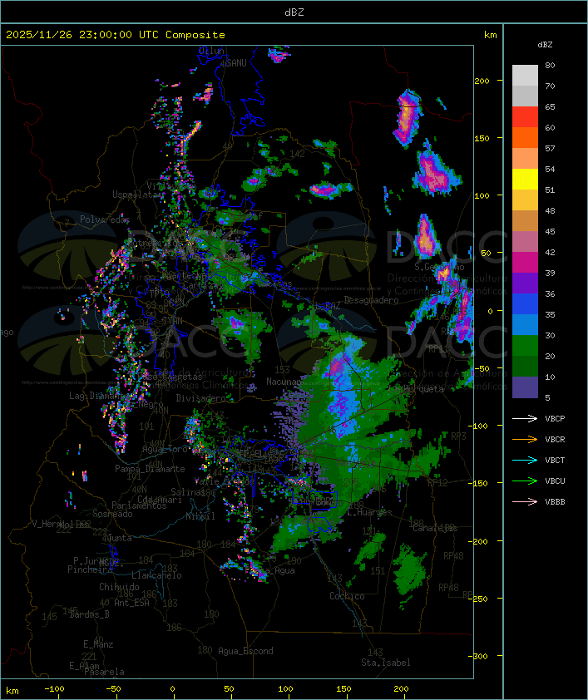This screenshot has width=588, height=700.
Task: Select the magenta 39-42 dBZ swatch
Action: pos(525,262)
